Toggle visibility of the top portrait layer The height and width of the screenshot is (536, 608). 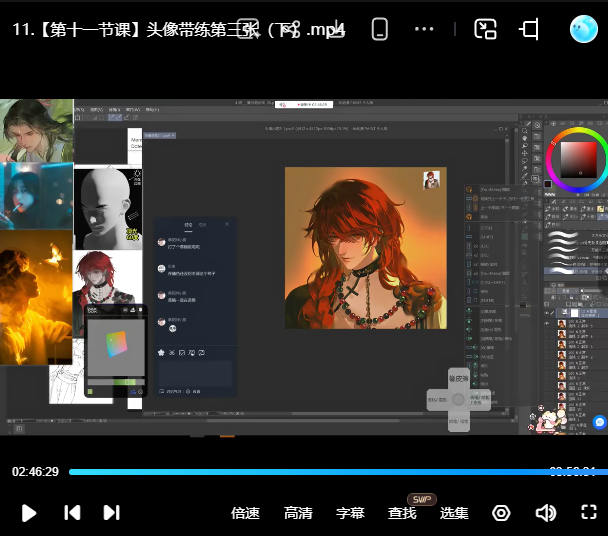(548, 323)
